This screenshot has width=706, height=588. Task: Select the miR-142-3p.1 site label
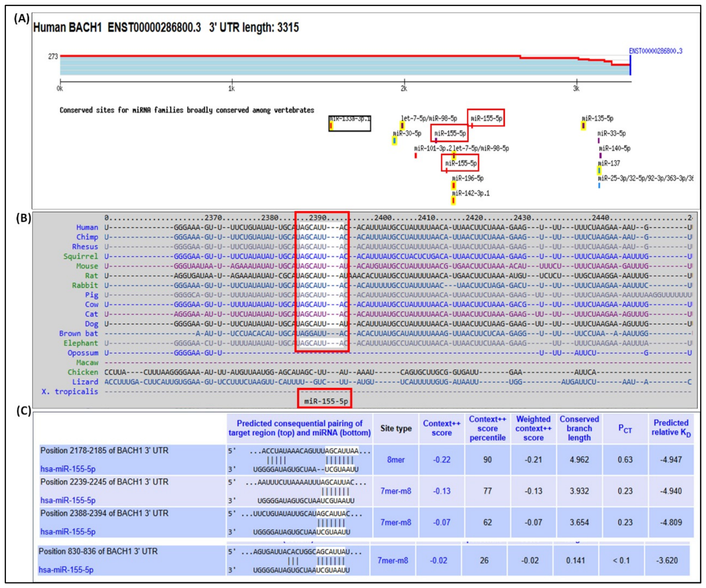pyautogui.click(x=471, y=193)
